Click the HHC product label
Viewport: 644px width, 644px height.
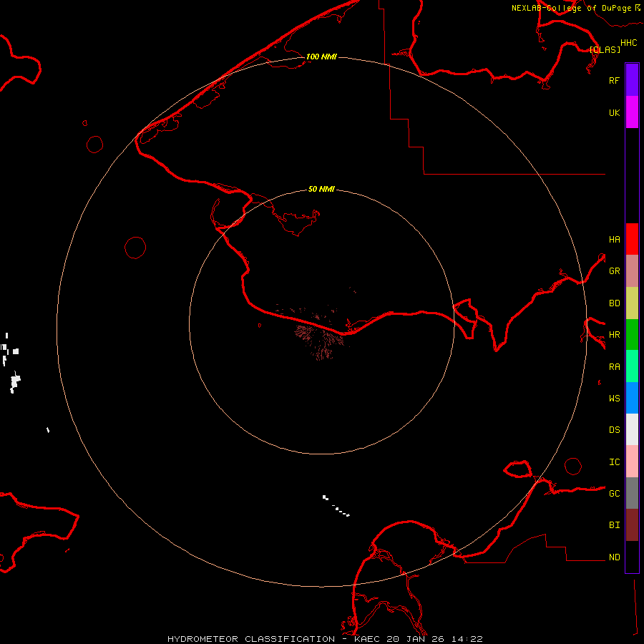click(628, 43)
